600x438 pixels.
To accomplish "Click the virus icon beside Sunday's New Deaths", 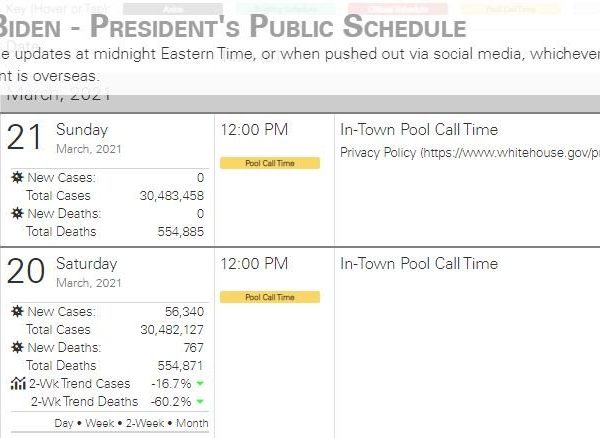I will tap(16, 213).
